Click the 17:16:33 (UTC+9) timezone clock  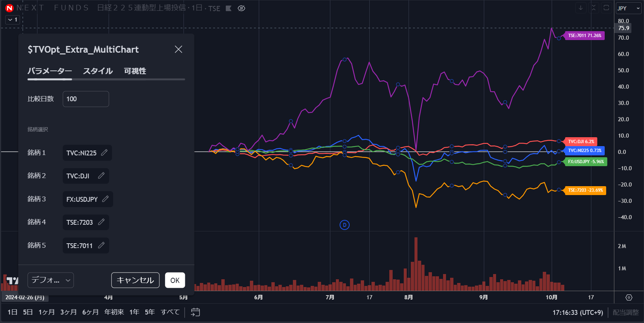578,313
